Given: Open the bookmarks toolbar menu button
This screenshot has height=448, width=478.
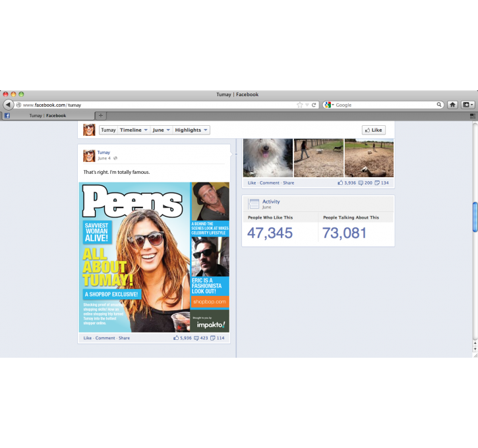Looking at the screenshot, I should [x=467, y=105].
